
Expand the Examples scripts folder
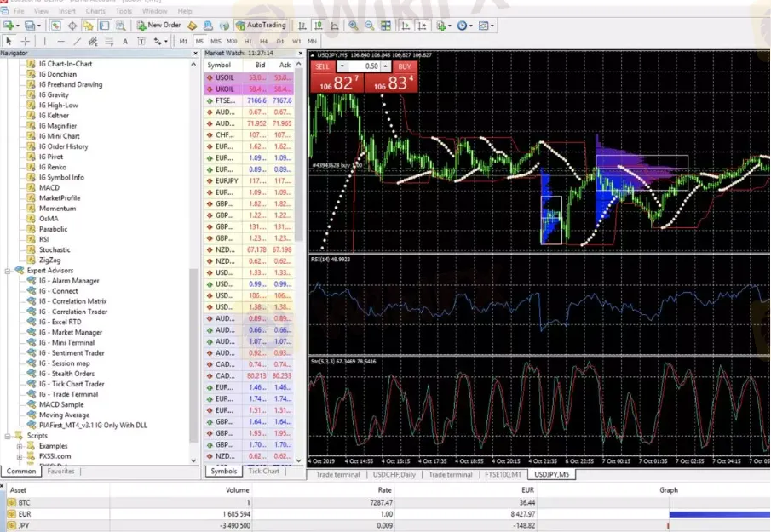(x=20, y=446)
